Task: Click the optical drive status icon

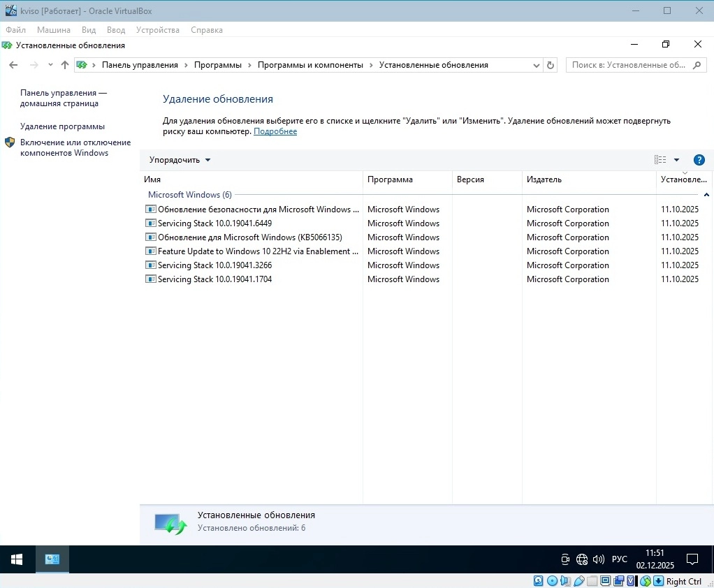Action: tap(552, 581)
